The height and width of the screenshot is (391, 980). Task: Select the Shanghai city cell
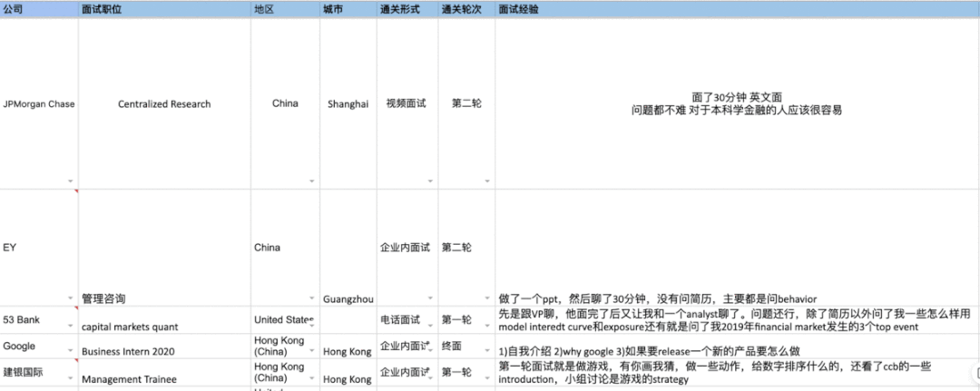(348, 103)
